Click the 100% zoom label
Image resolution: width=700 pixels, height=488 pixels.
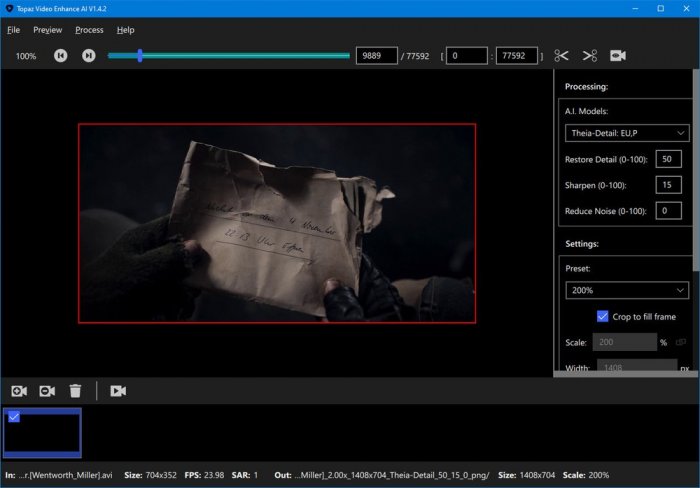pos(26,56)
